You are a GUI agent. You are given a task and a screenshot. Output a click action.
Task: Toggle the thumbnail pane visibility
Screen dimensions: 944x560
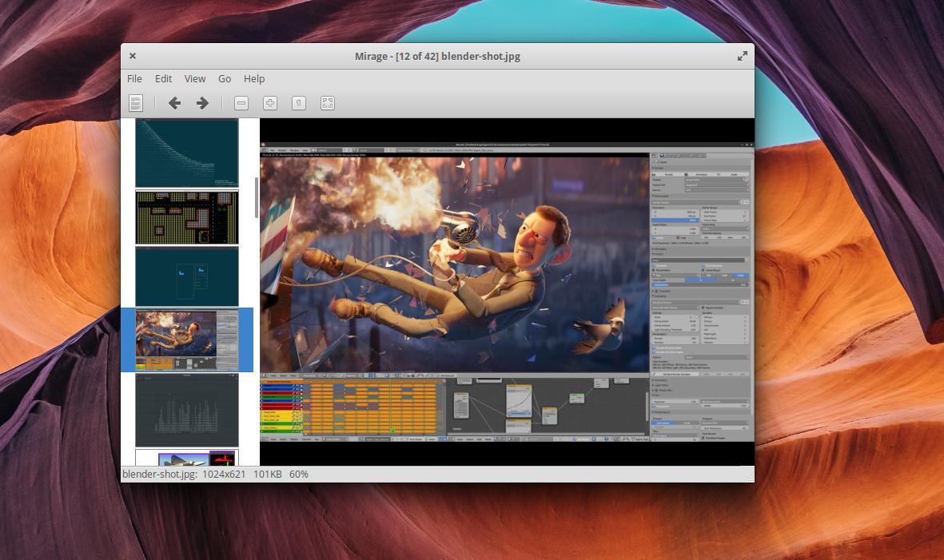click(136, 103)
